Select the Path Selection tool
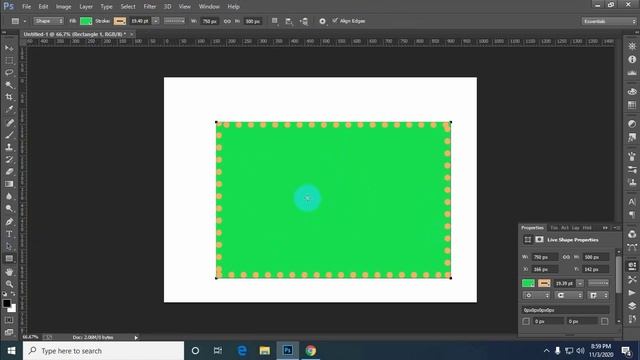This screenshot has width=640, height=360. tap(9, 246)
